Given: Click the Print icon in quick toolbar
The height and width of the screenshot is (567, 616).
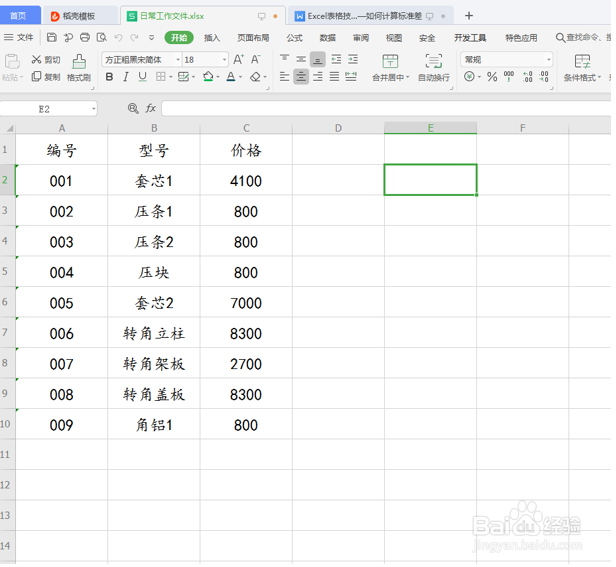Looking at the screenshot, I should click(x=84, y=37).
